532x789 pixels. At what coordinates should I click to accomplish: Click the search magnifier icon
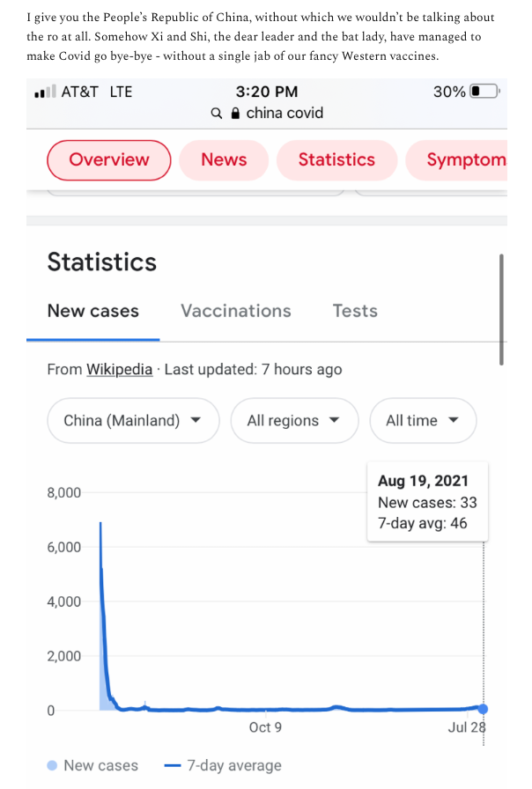217,114
